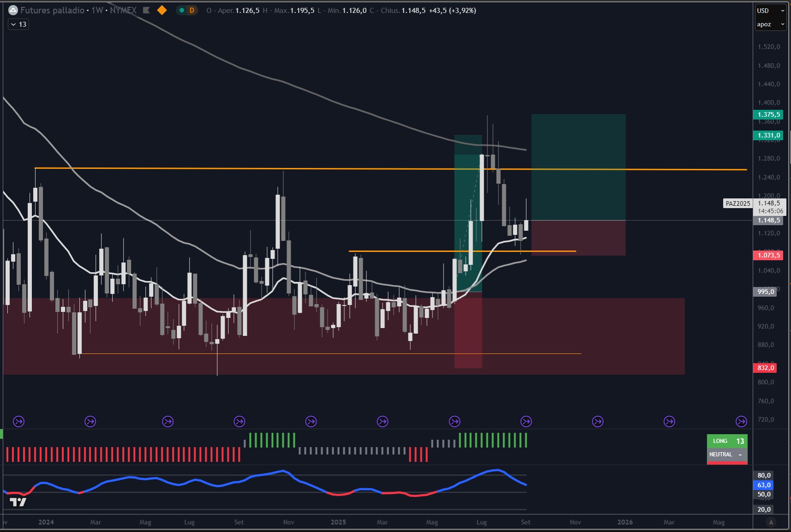Screen dimensions: 791x532
Task: Open the USD currency dropdown
Action: pos(770,11)
